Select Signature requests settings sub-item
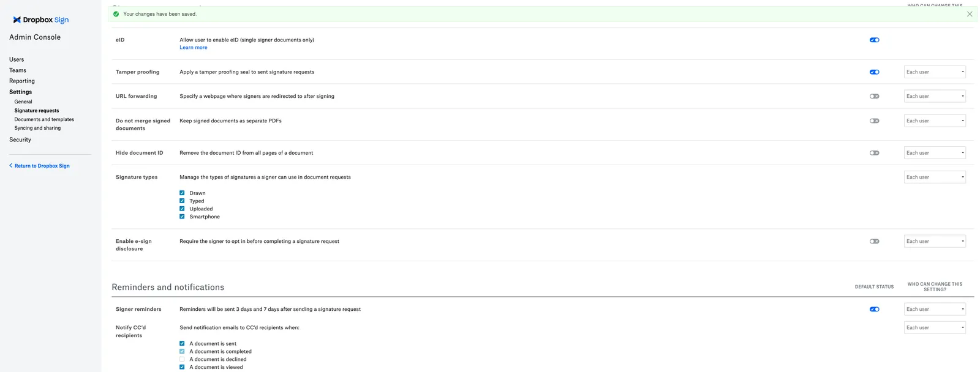The width and height of the screenshot is (980, 372). coord(37,111)
